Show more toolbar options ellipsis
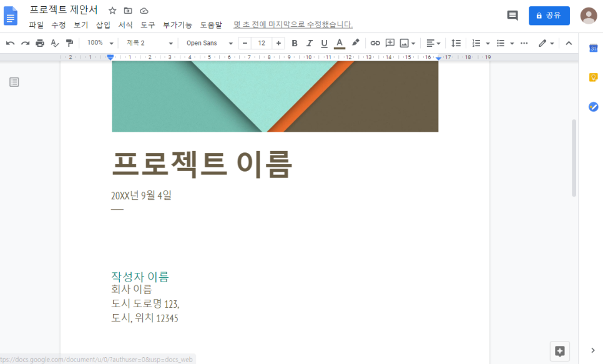This screenshot has height=364, width=603. (x=524, y=43)
